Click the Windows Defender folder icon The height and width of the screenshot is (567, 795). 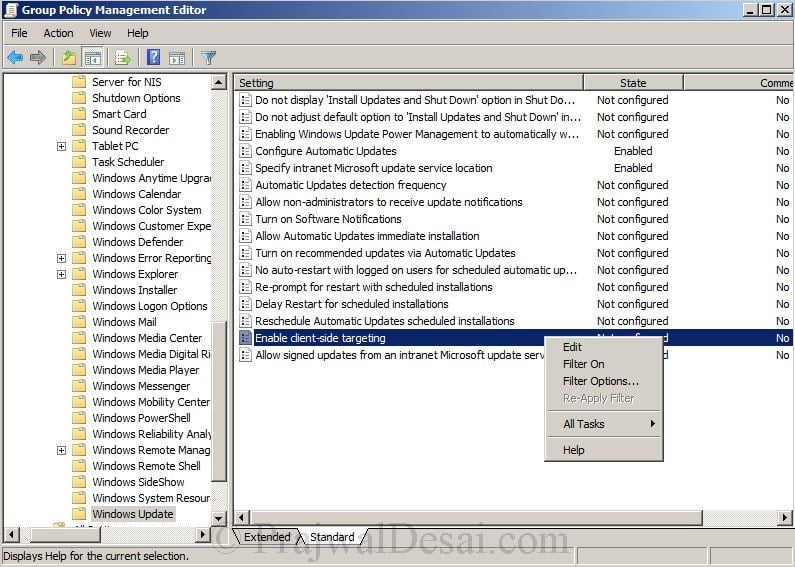pos(79,242)
